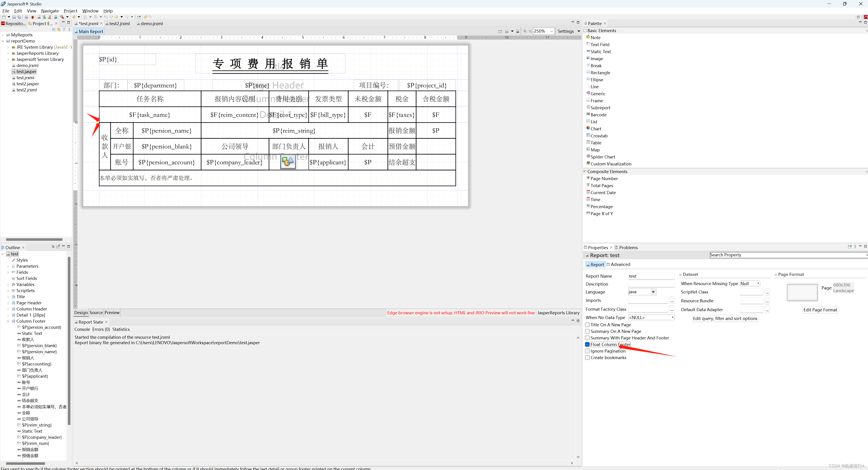Click the filter icon in Project Explorer
Screen dimensions: 868x470
[x=64, y=30]
